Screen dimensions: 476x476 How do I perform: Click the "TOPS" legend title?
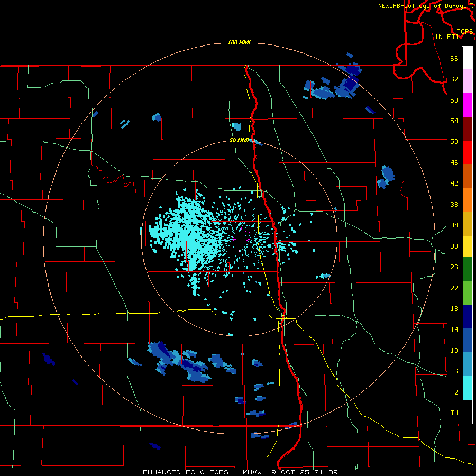coord(465,31)
